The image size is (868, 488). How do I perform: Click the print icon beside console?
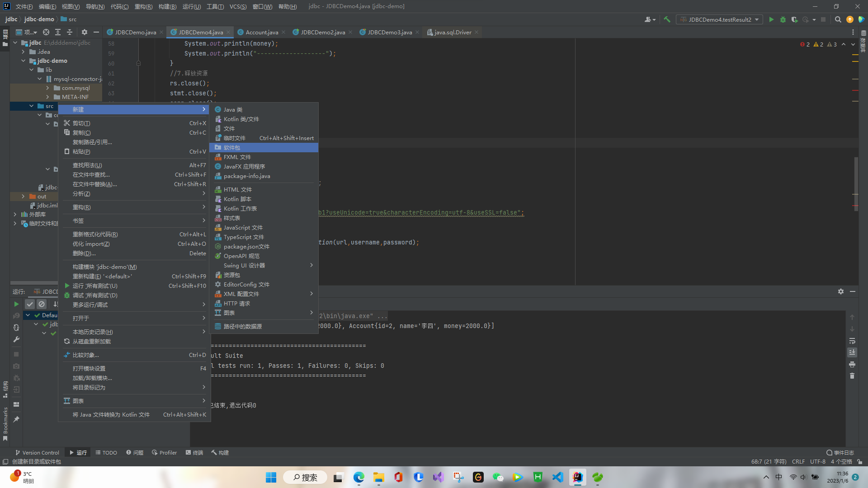(x=852, y=364)
